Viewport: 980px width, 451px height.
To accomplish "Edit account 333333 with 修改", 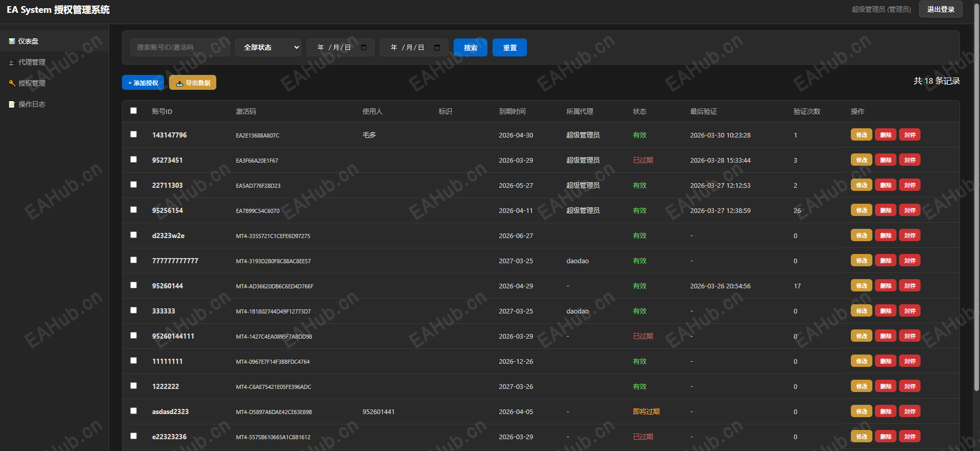I will tap(862, 311).
